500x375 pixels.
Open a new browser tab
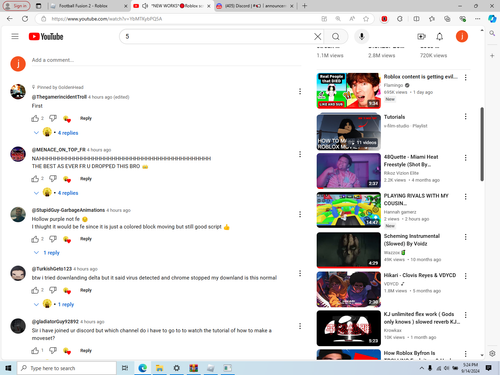point(305,6)
